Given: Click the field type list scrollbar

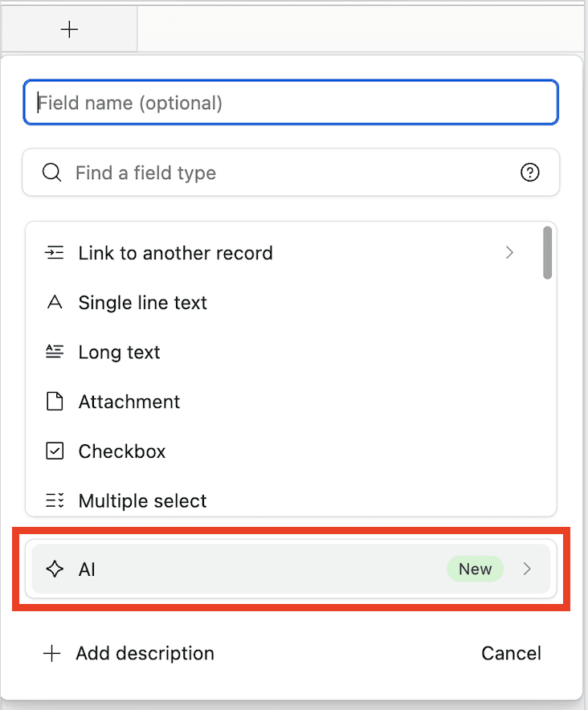Looking at the screenshot, I should coord(547,253).
